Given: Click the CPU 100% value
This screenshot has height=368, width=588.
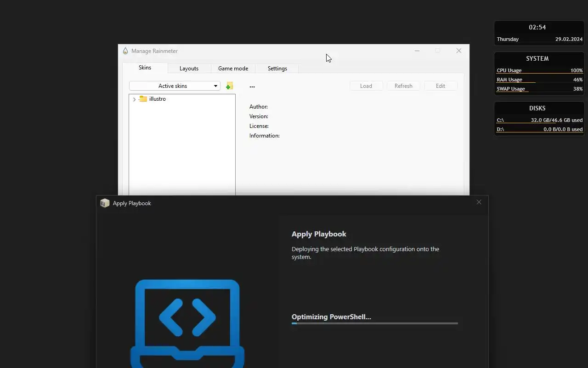Looking at the screenshot, I should tap(577, 70).
